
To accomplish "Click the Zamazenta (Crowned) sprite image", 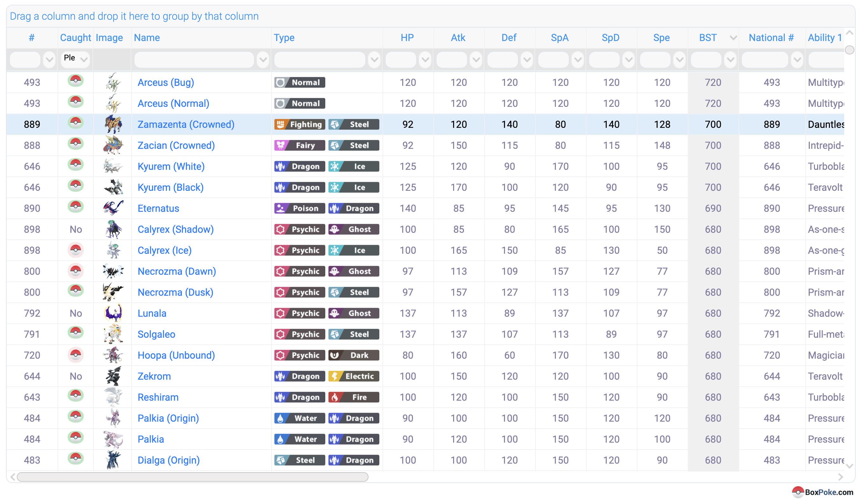I will [x=113, y=124].
